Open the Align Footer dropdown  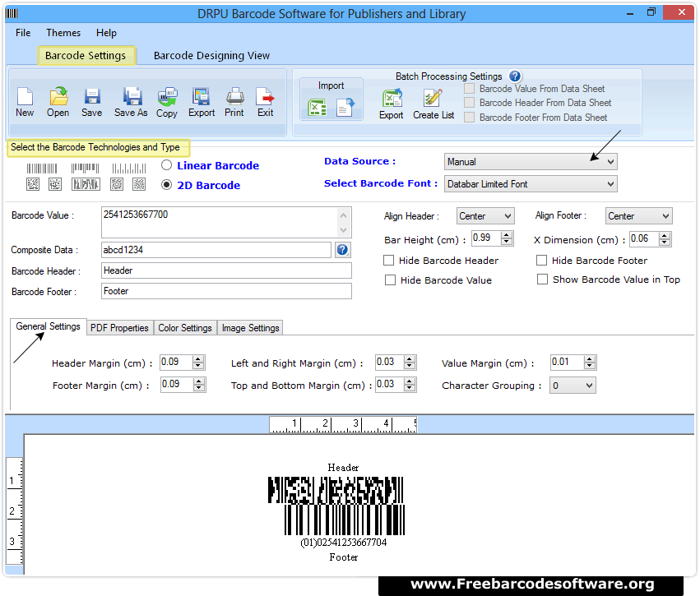638,216
